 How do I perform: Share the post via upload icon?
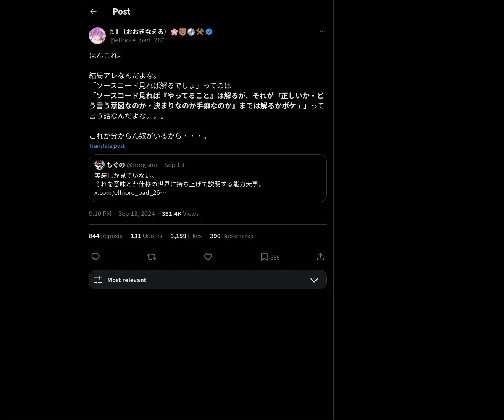pyautogui.click(x=320, y=257)
